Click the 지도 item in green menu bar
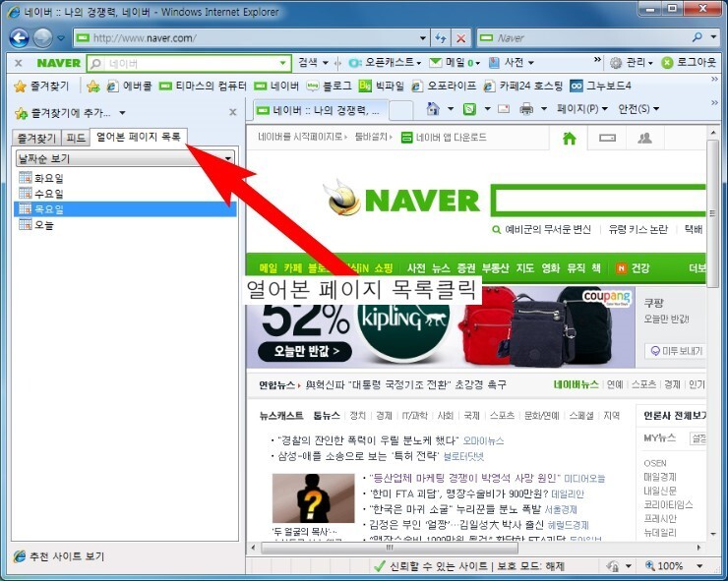 coord(525,268)
